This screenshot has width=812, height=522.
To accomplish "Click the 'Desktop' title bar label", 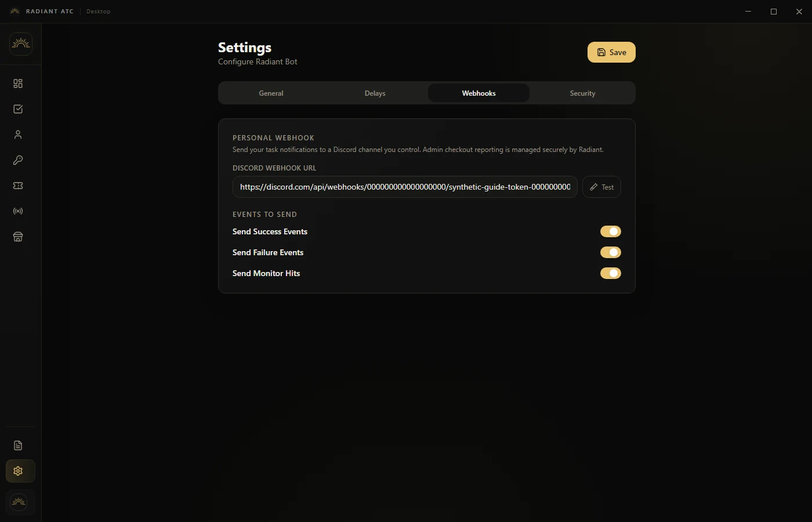I will [x=98, y=11].
